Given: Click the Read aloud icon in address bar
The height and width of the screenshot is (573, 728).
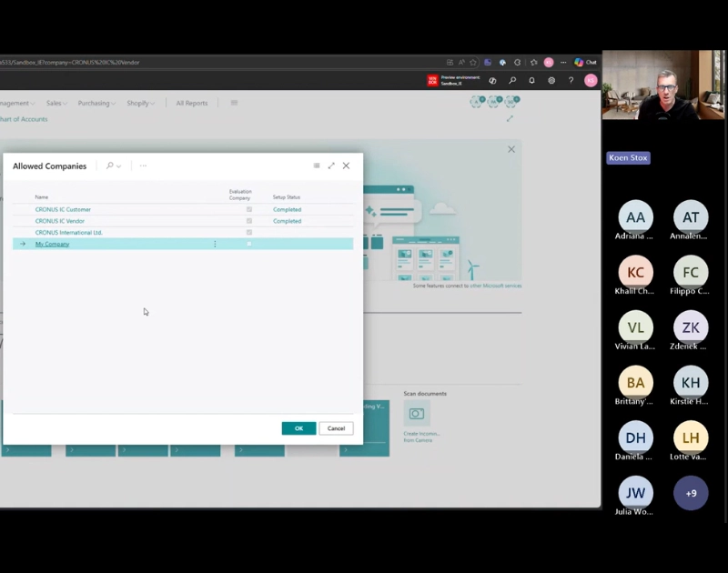Looking at the screenshot, I should pyautogui.click(x=461, y=62).
